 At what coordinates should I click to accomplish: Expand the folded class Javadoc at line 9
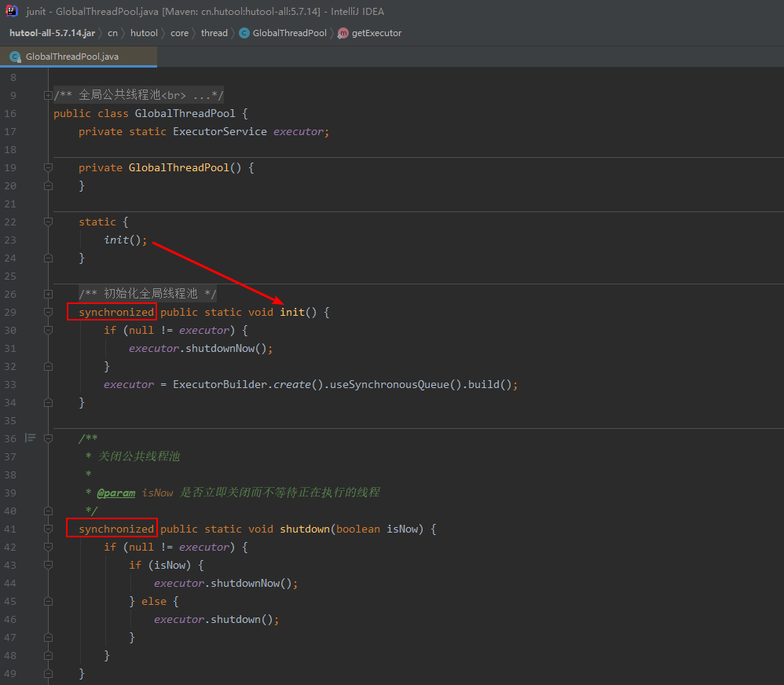[48, 96]
